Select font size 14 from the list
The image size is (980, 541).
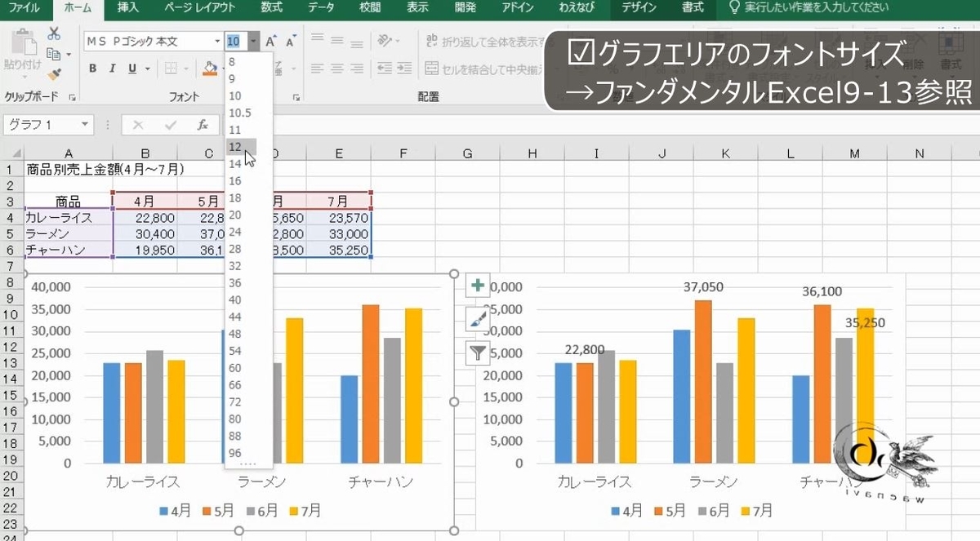[236, 164]
